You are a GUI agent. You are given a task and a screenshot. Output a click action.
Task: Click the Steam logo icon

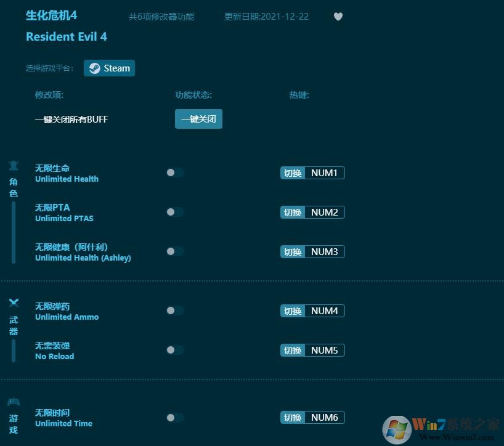coord(94,68)
